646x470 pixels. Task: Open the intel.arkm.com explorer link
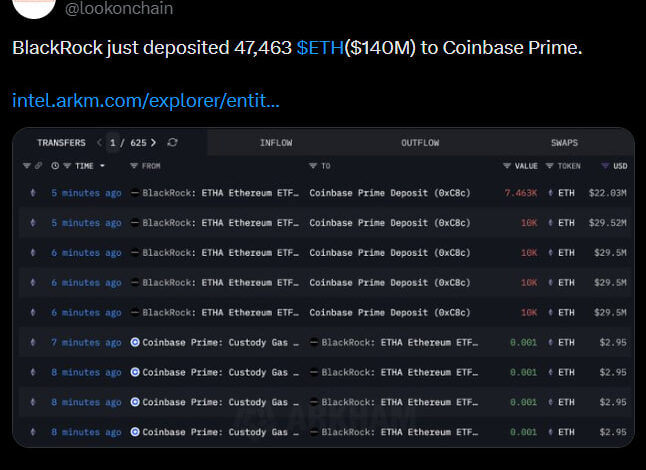[146, 100]
